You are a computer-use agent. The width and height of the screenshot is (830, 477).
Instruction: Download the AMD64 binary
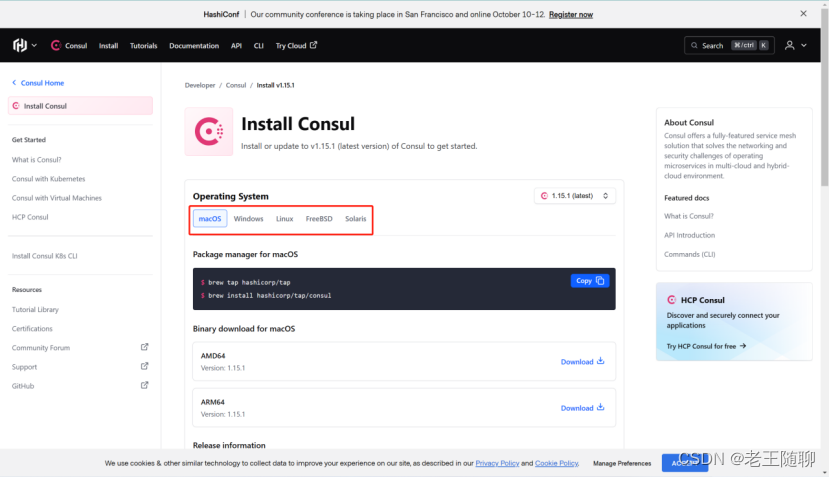(582, 362)
